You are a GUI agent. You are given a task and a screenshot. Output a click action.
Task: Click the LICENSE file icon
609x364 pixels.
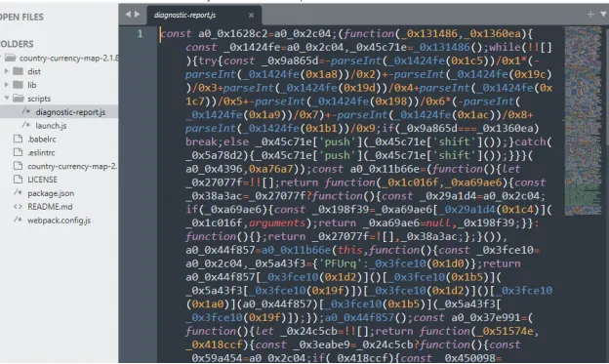(x=18, y=180)
